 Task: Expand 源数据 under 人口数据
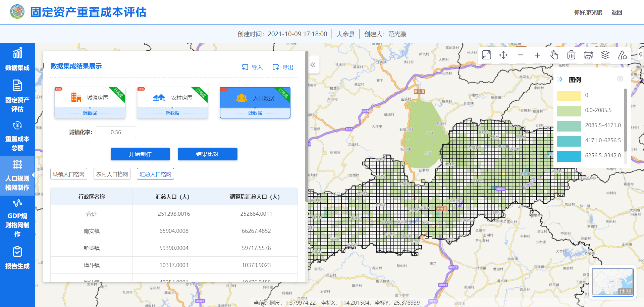tap(255, 113)
